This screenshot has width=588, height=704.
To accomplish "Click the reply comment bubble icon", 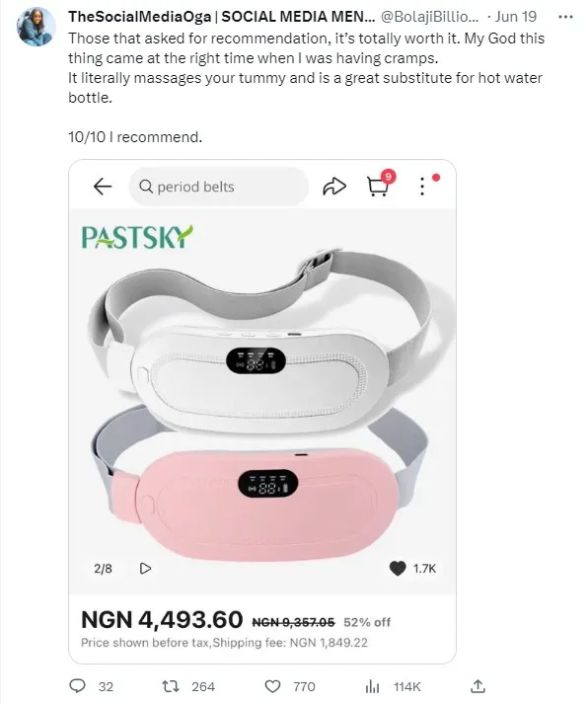I will 78,685.
